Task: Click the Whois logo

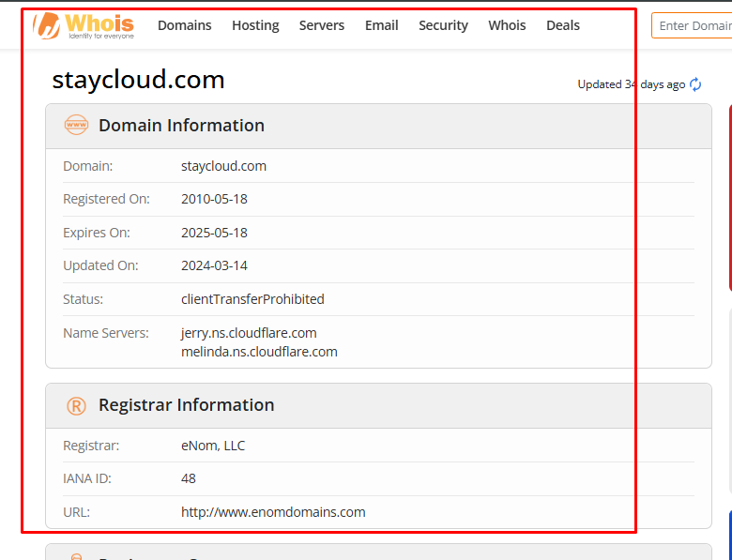Action: coord(84,25)
